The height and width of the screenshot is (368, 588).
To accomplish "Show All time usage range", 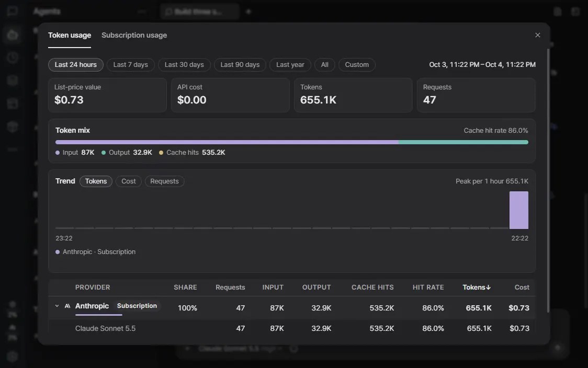I will point(325,64).
